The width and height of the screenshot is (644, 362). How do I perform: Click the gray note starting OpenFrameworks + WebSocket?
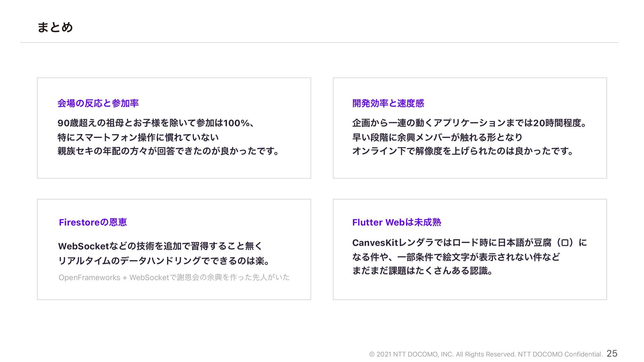tap(174, 278)
